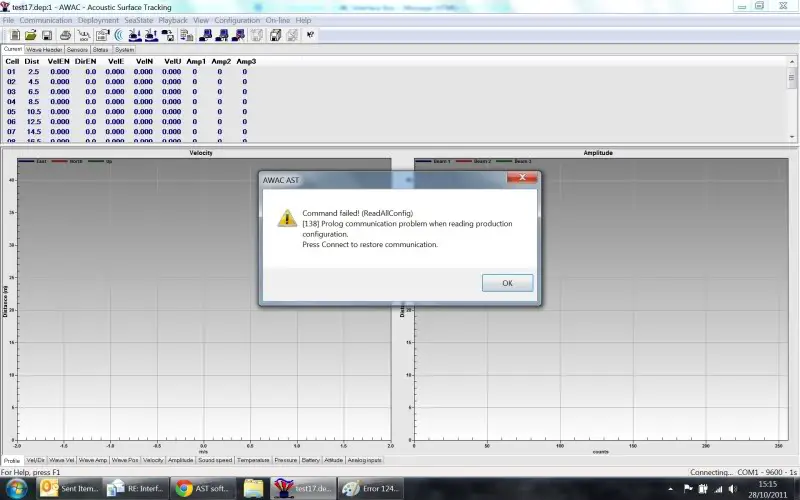Click the greyed stop disk recording icon
Image resolution: width=800 pixels, height=500 pixels.
pos(292,35)
